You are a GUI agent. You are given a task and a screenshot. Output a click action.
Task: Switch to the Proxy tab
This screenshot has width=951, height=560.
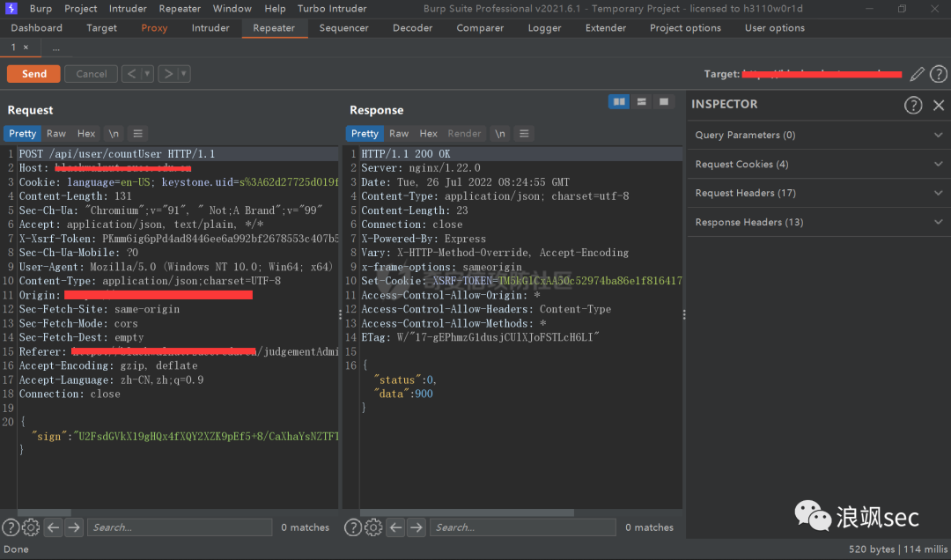coord(154,28)
